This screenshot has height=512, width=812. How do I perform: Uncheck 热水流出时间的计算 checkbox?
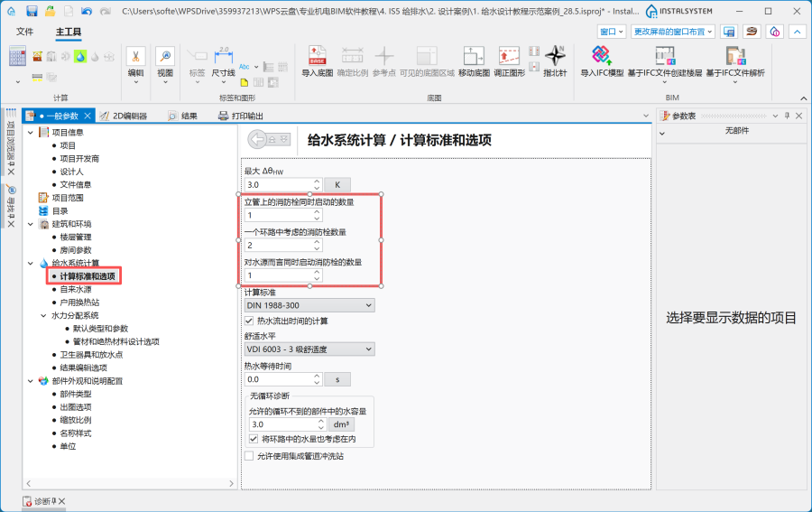(250, 321)
